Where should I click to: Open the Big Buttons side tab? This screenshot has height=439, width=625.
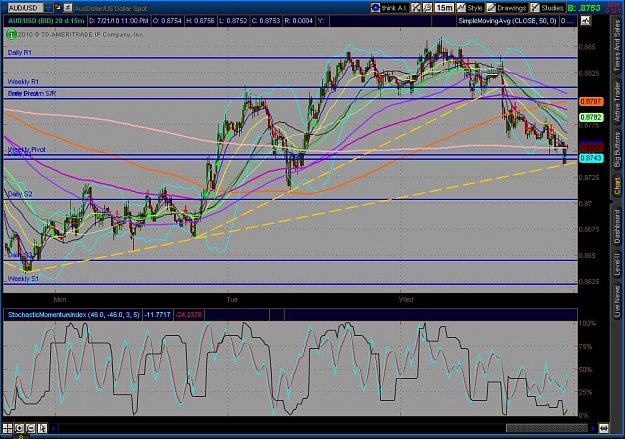pyautogui.click(x=617, y=150)
